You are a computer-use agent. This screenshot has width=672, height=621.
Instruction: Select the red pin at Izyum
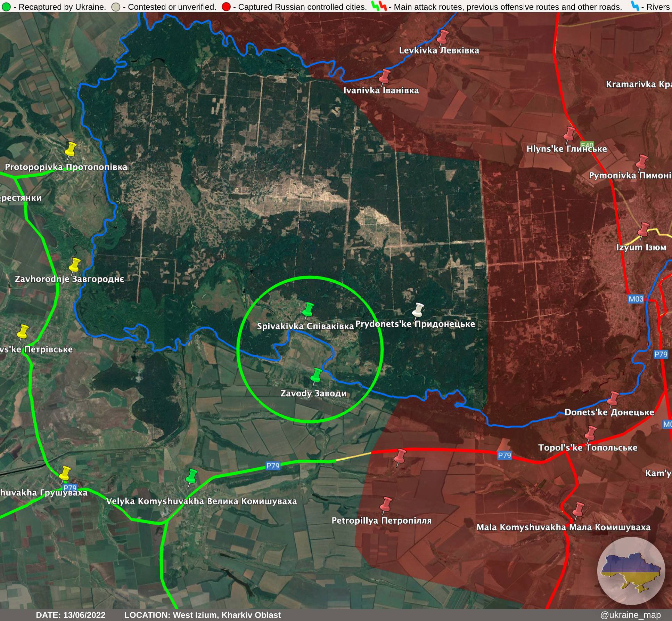pyautogui.click(x=644, y=229)
